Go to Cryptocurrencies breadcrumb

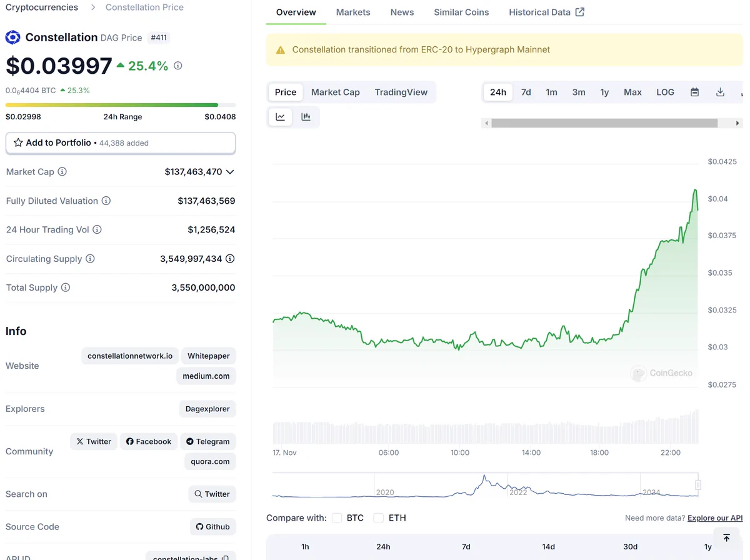point(42,7)
